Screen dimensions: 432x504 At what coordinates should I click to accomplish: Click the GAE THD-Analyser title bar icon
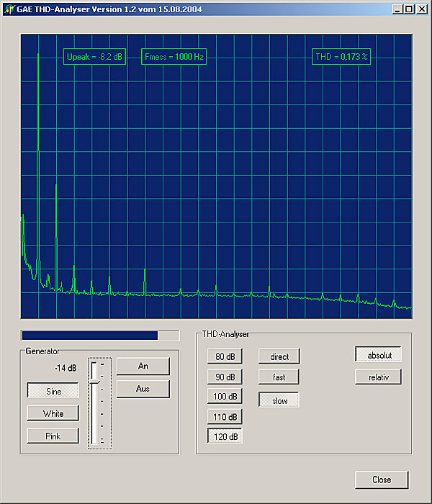[x=9, y=9]
